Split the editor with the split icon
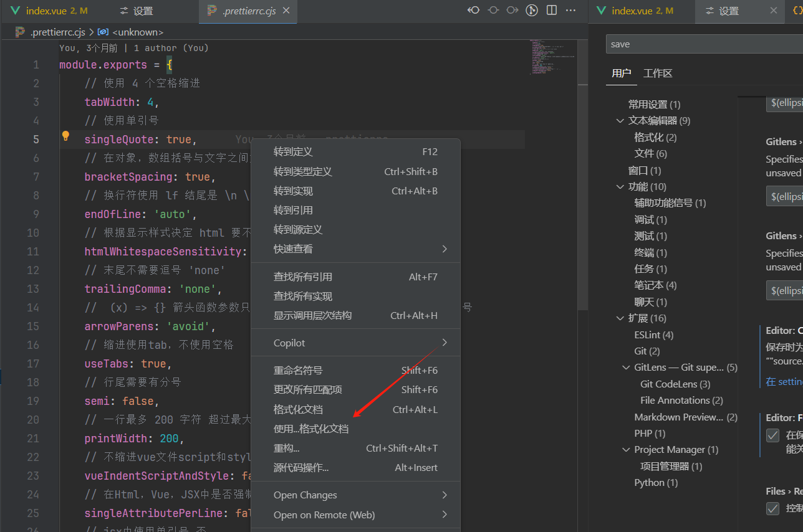This screenshot has height=532, width=803. (551, 10)
